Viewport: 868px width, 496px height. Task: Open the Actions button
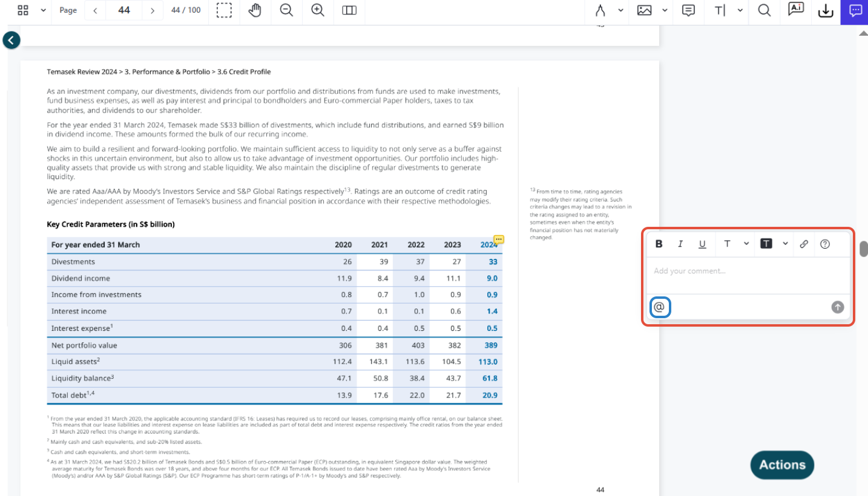[782, 465]
